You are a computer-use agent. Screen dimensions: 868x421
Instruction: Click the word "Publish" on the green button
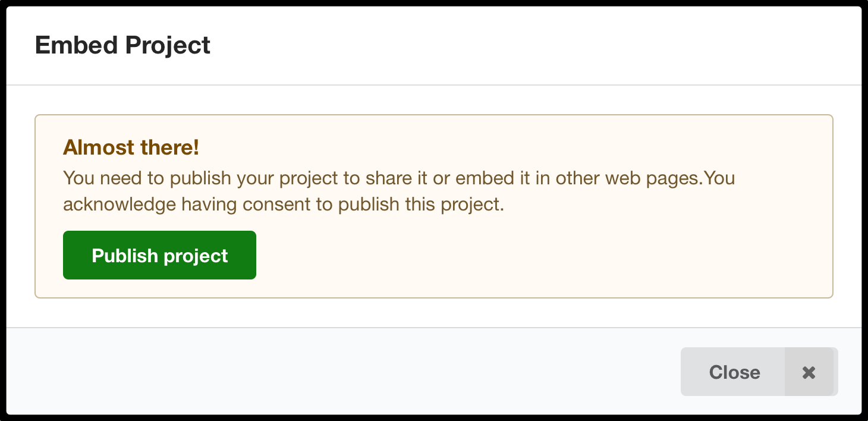click(125, 255)
